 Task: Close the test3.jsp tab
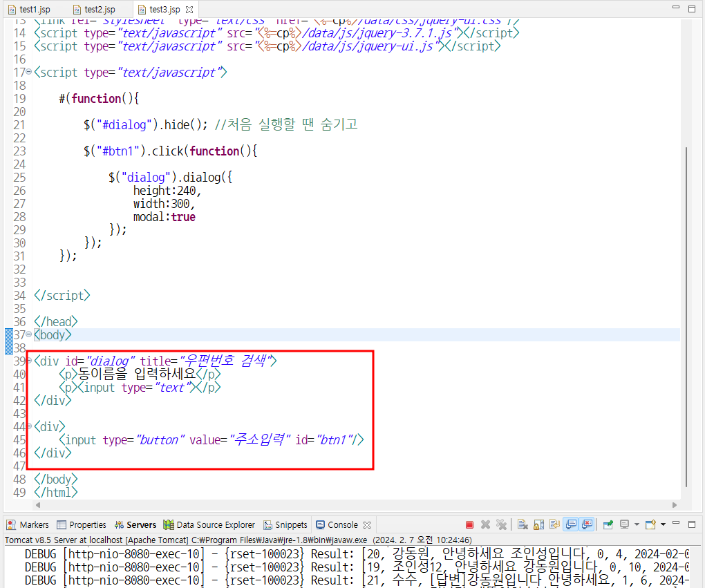point(189,10)
